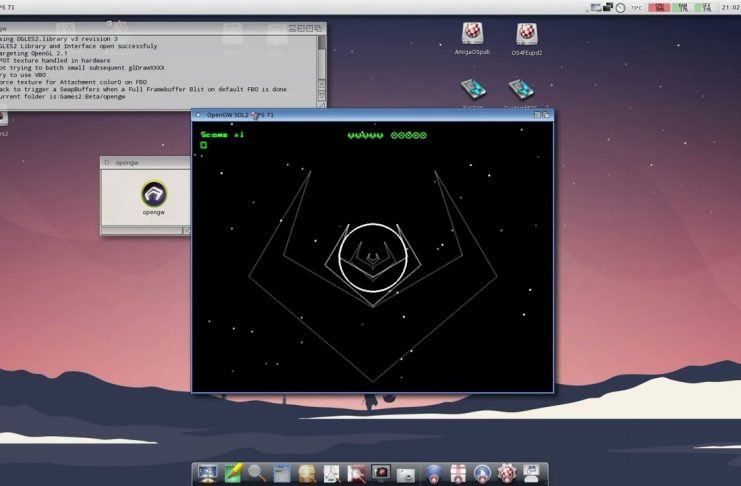Open the PDF viewer dock icon
This screenshot has height=486, width=741.
[x=332, y=473]
